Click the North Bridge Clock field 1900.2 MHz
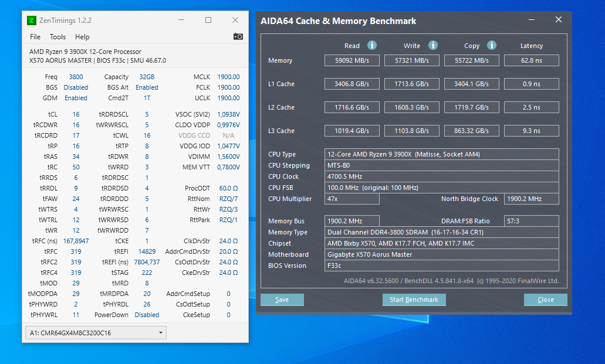Screen dimensions: 605x364 [531, 199]
